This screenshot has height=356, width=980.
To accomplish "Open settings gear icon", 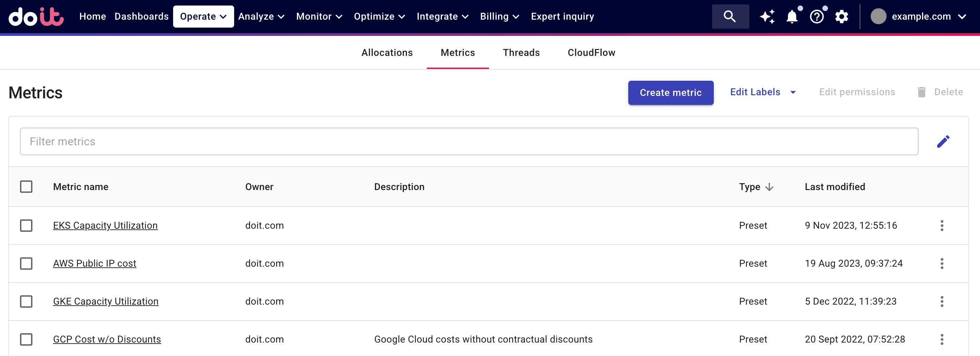I will pos(841,17).
